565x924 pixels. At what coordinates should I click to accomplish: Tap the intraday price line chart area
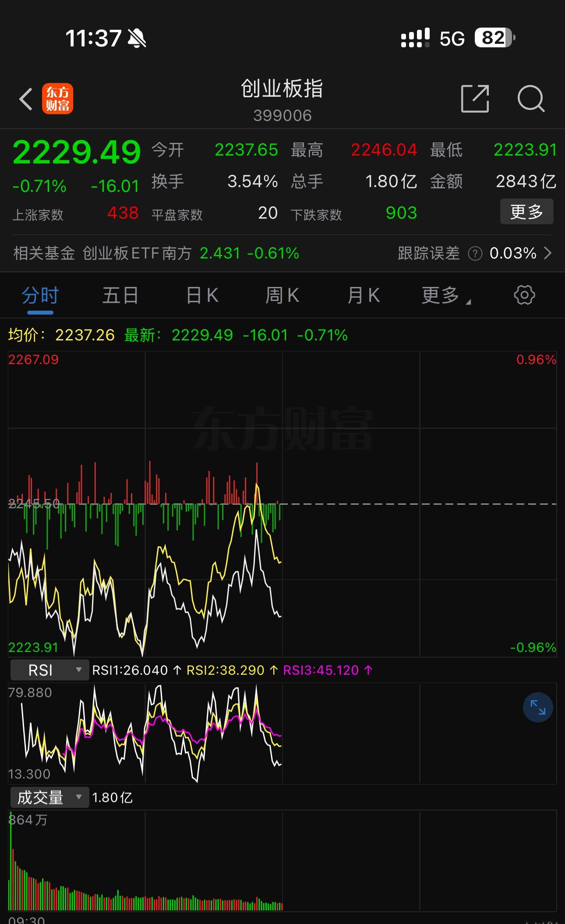tap(282, 504)
